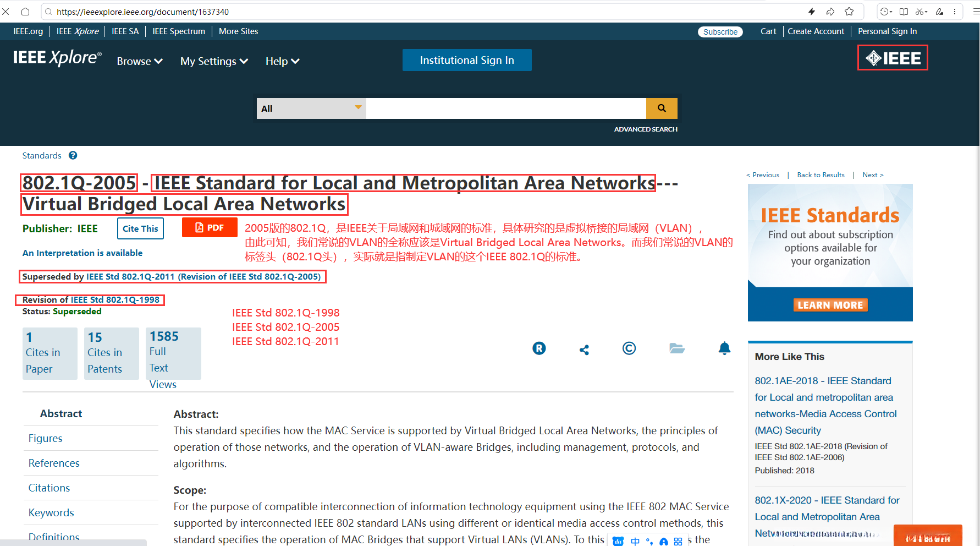Share this document via share icon
The width and height of the screenshot is (980, 546).
pyautogui.click(x=584, y=350)
